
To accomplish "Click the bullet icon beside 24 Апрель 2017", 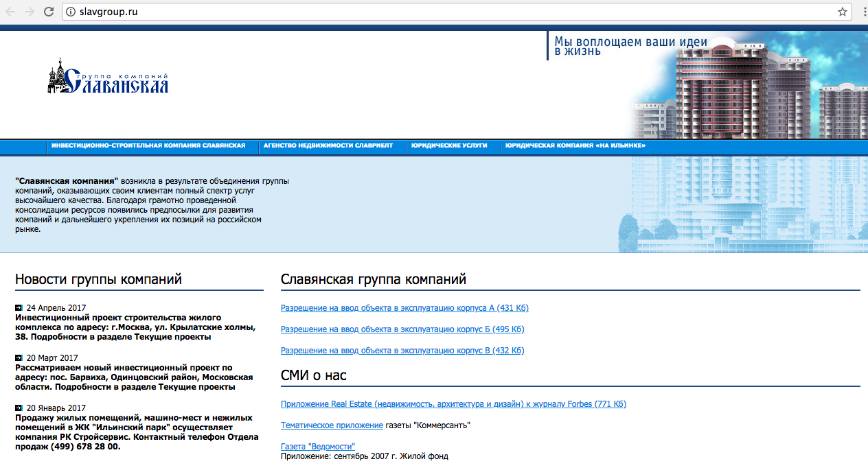I will click(19, 307).
